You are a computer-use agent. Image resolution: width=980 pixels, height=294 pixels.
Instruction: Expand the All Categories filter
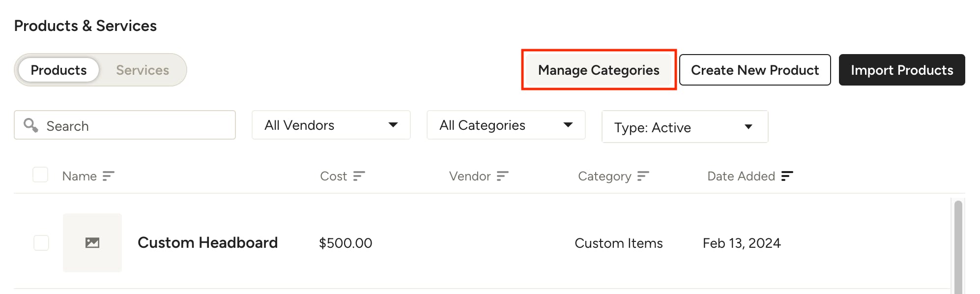coord(506,125)
